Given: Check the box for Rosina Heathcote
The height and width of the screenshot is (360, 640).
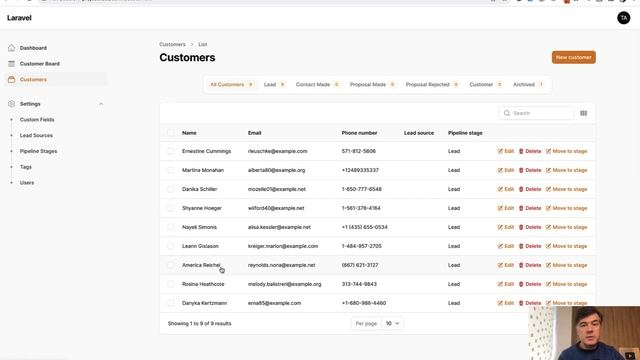Looking at the screenshot, I should coord(171,284).
